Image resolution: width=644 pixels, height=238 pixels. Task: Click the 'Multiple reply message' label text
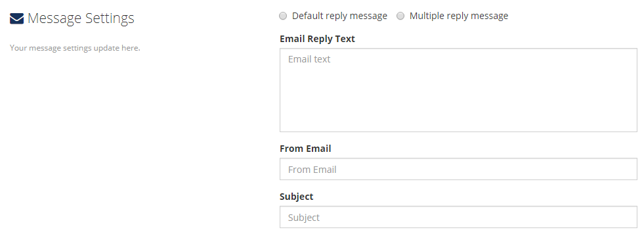click(459, 16)
